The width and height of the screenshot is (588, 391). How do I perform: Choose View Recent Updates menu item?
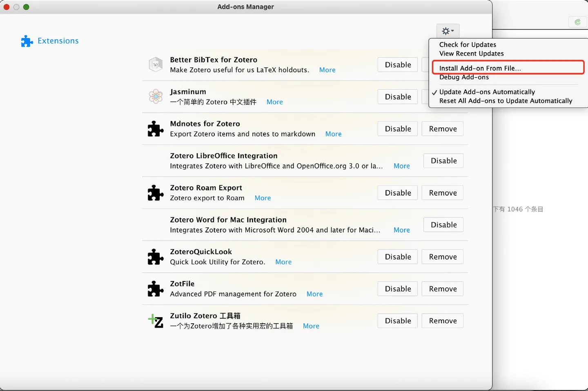pos(471,53)
